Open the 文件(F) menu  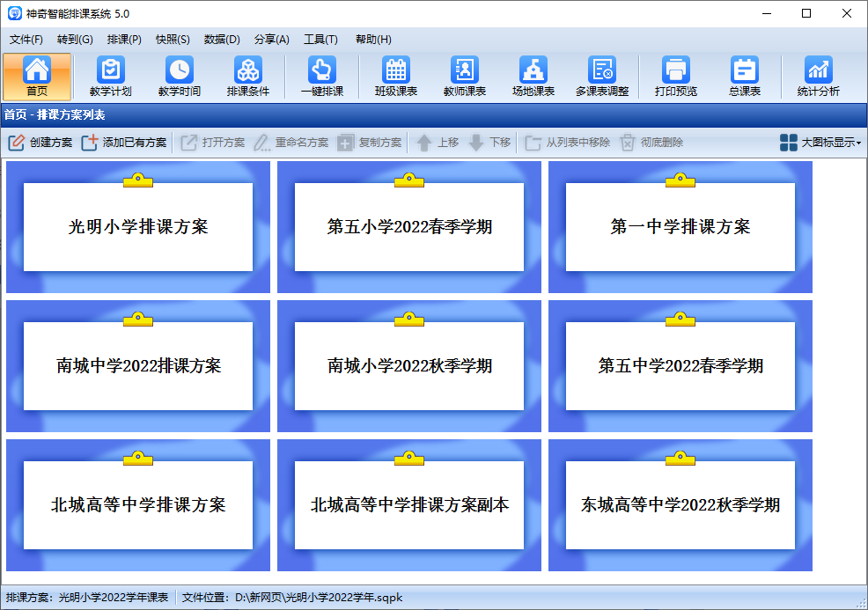[x=26, y=40]
